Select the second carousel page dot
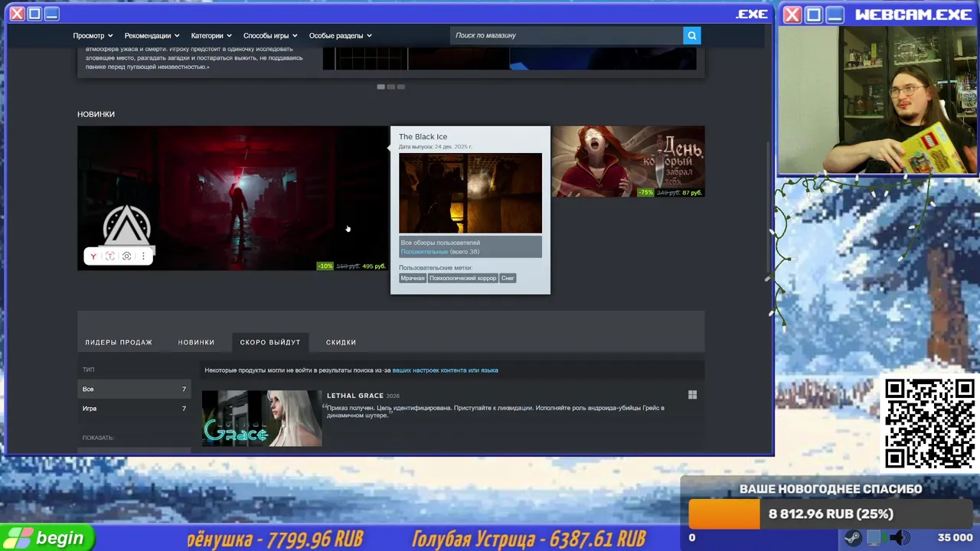 [x=390, y=86]
